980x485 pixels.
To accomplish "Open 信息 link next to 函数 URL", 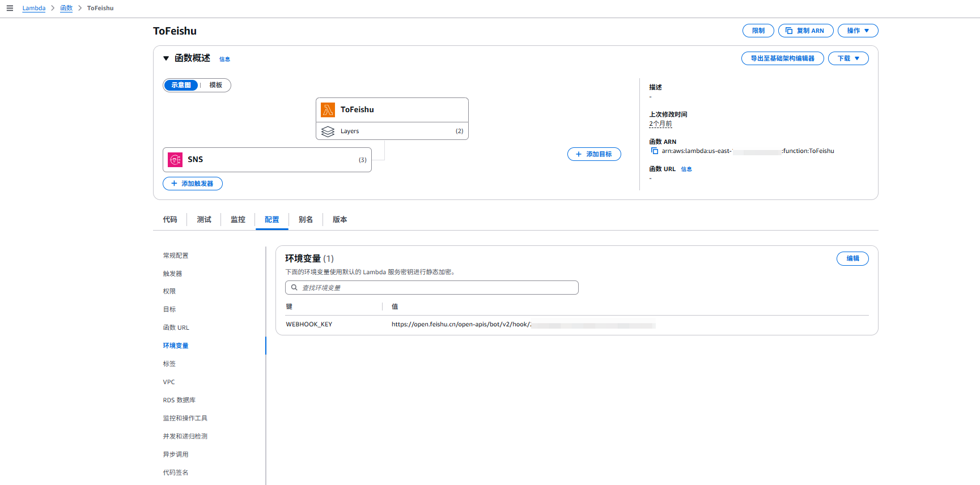I will [686, 169].
